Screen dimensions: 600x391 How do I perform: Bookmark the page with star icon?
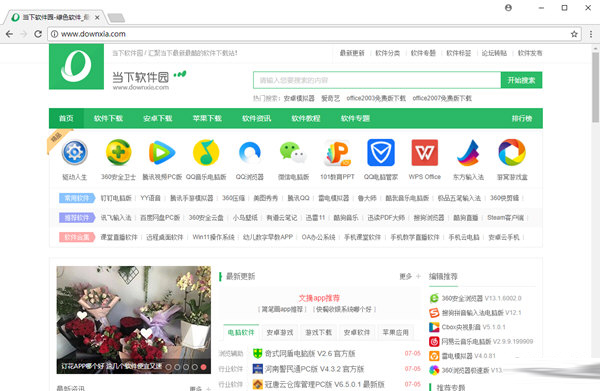pyautogui.click(x=574, y=34)
